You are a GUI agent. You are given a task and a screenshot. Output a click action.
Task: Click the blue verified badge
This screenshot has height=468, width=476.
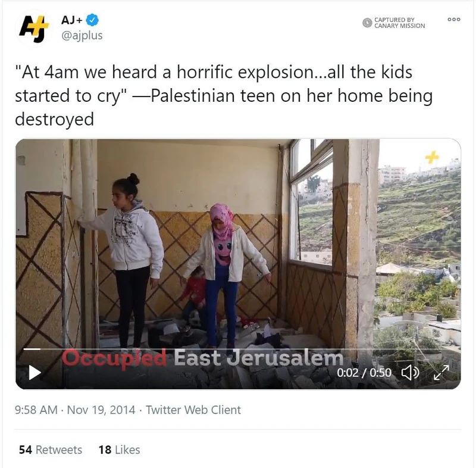(92, 20)
